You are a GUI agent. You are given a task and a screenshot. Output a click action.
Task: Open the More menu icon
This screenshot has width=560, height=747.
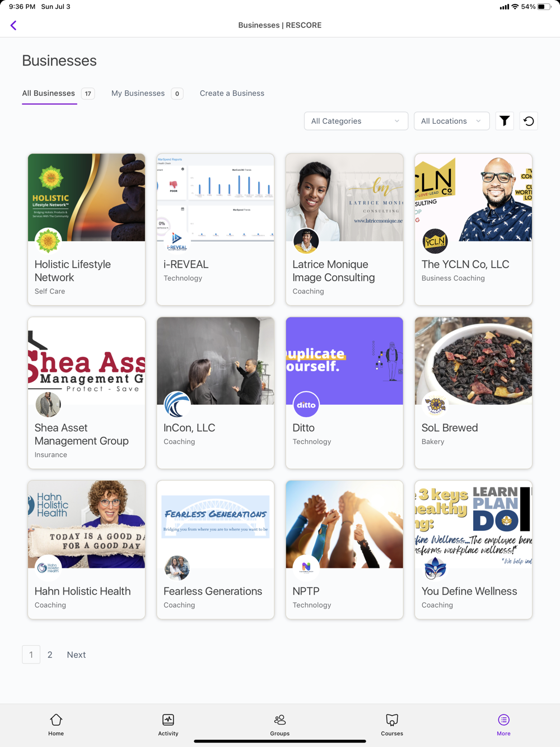pyautogui.click(x=503, y=725)
